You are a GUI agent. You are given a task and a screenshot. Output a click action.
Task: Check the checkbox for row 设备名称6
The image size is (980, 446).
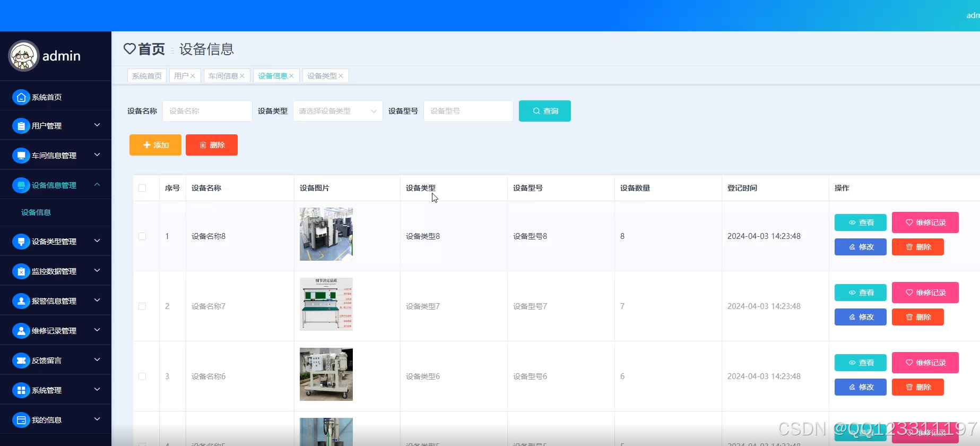[142, 376]
